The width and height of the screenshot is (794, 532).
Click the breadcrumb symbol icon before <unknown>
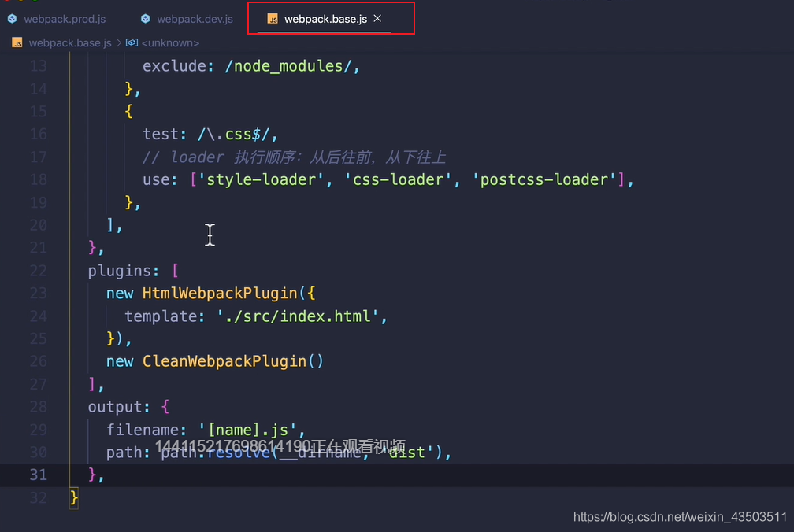[132, 43]
